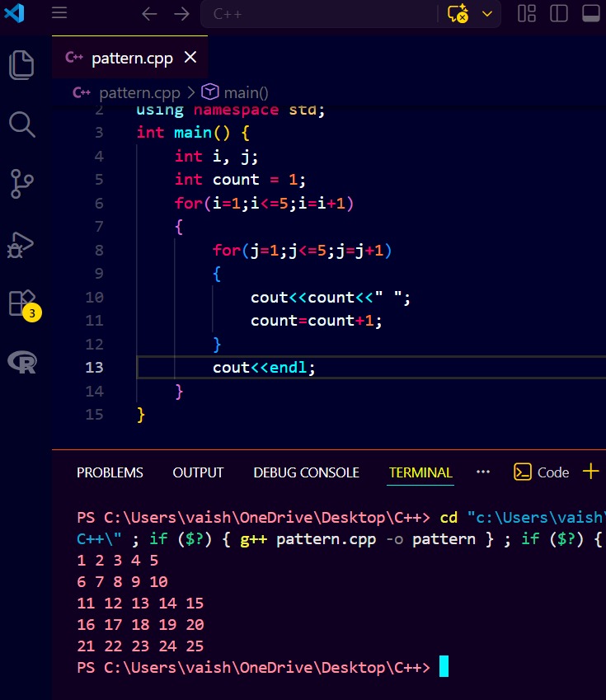606x700 pixels.
Task: Click line number 13 in gutter
Action: (94, 368)
